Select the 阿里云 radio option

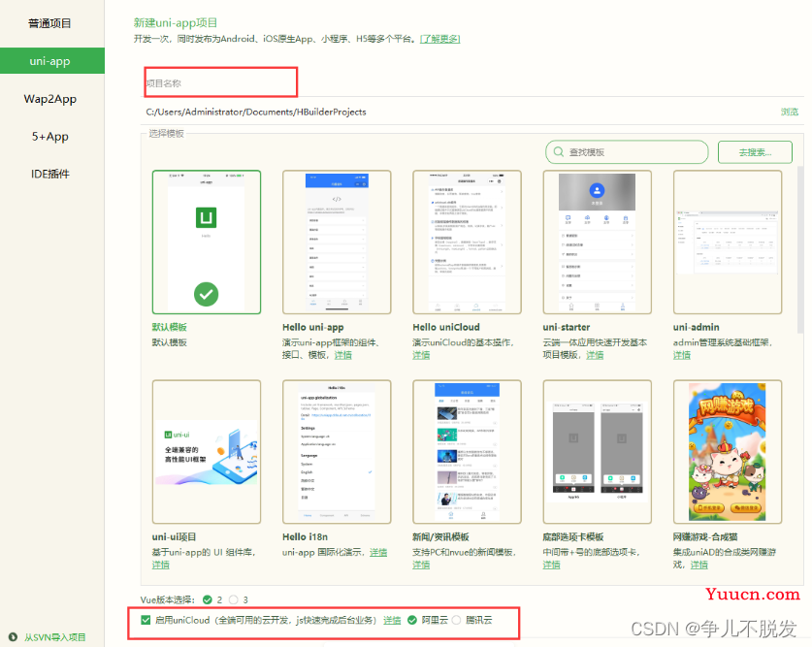(412, 620)
